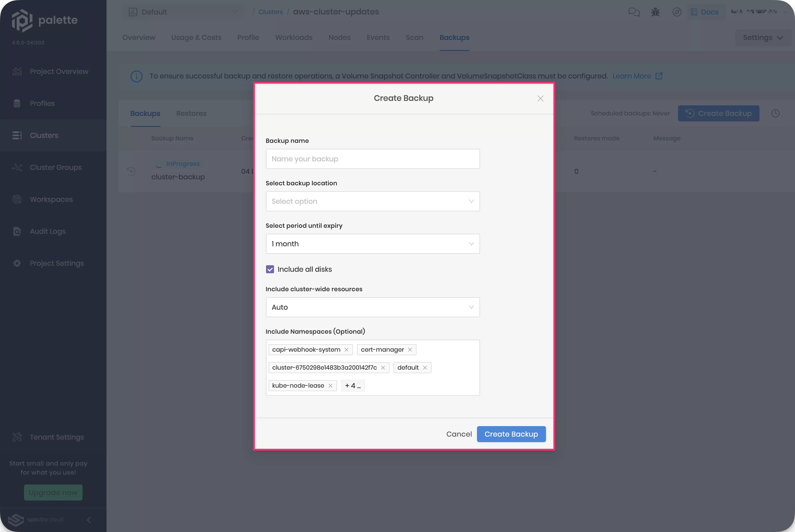Uncheck the Include all disks checkbox
795x532 pixels.
(270, 269)
